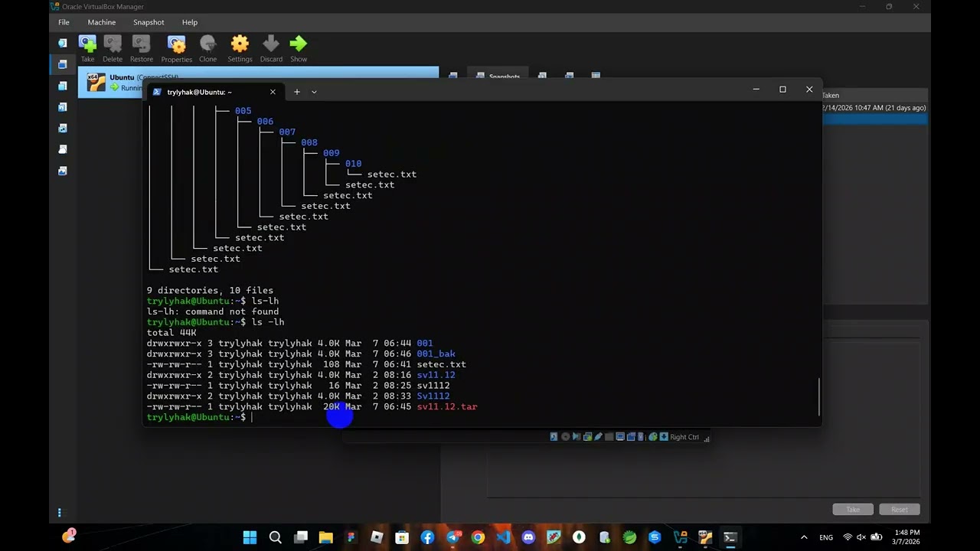The width and height of the screenshot is (980, 551).
Task: Click the Delete snapshot toolbar icon
Action: [113, 44]
